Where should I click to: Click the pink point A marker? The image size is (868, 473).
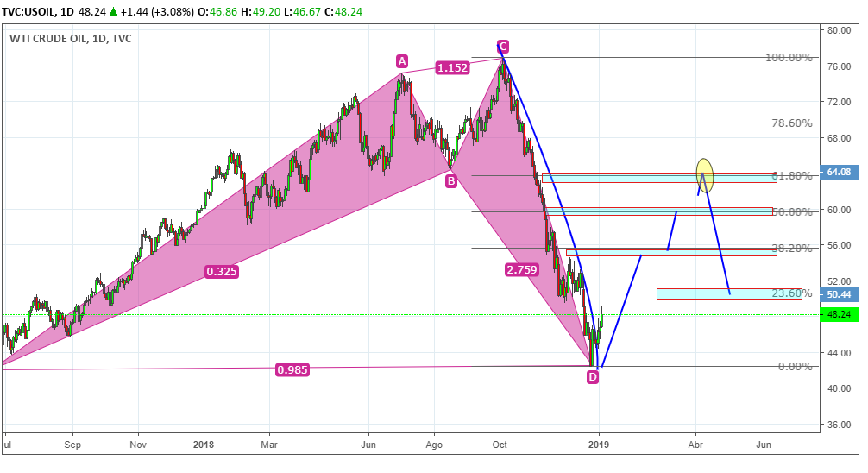coord(401,60)
